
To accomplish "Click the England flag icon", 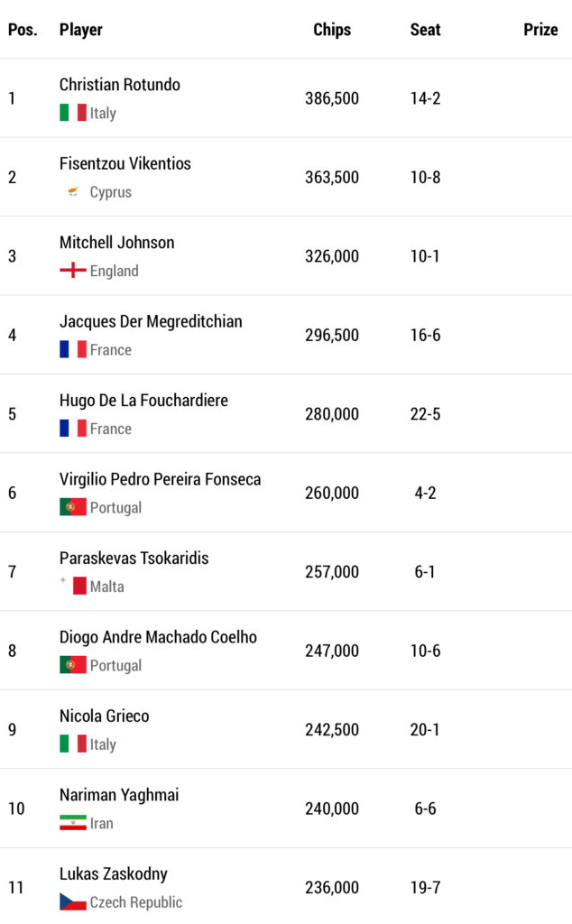I will pos(73,271).
